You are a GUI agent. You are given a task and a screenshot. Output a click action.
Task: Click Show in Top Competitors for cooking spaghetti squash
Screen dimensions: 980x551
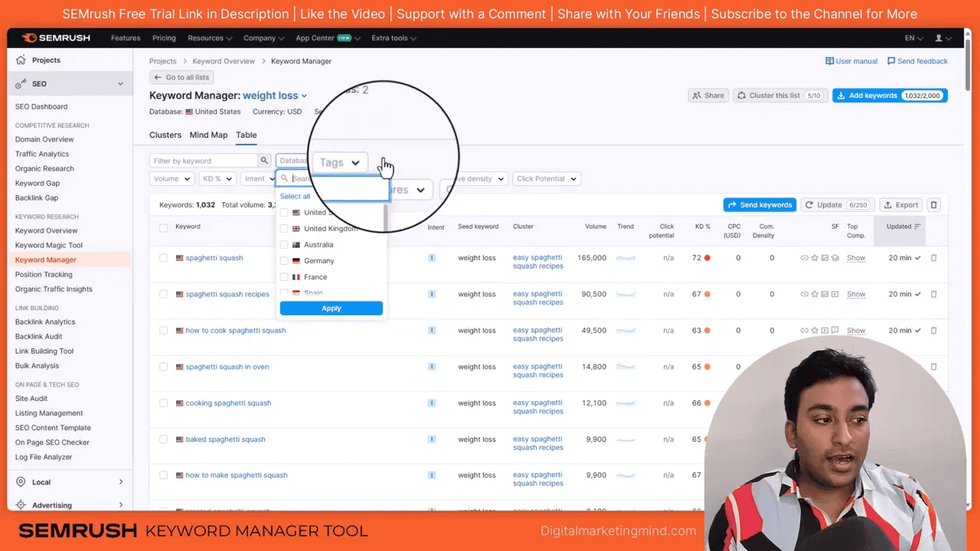point(855,403)
